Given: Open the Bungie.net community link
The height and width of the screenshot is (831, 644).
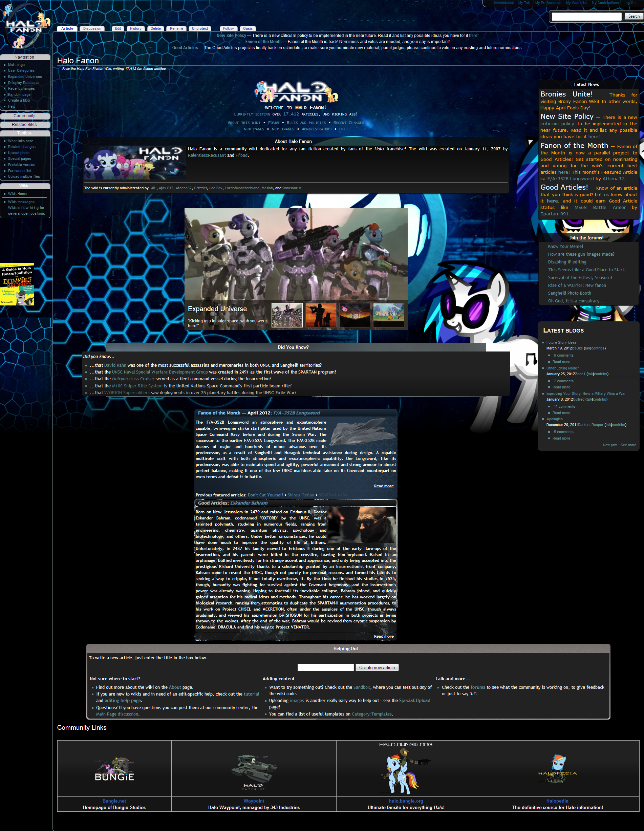Looking at the screenshot, I should coord(114,801).
